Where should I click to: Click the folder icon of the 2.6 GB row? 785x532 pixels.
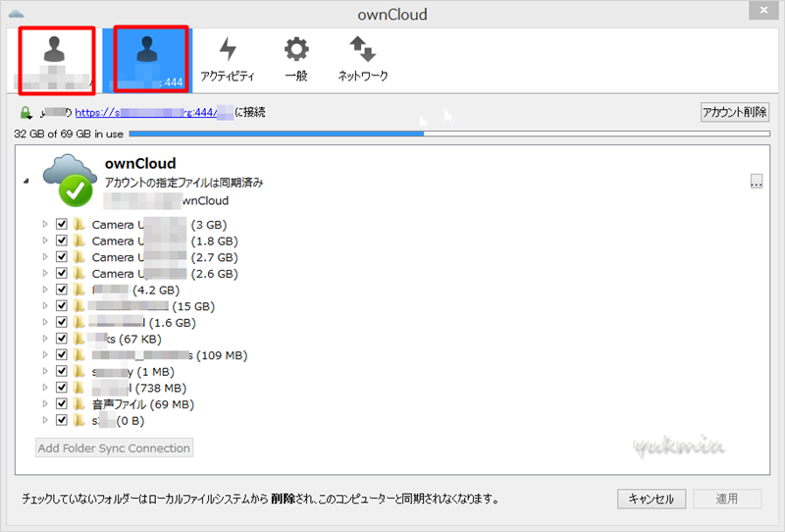(x=79, y=273)
